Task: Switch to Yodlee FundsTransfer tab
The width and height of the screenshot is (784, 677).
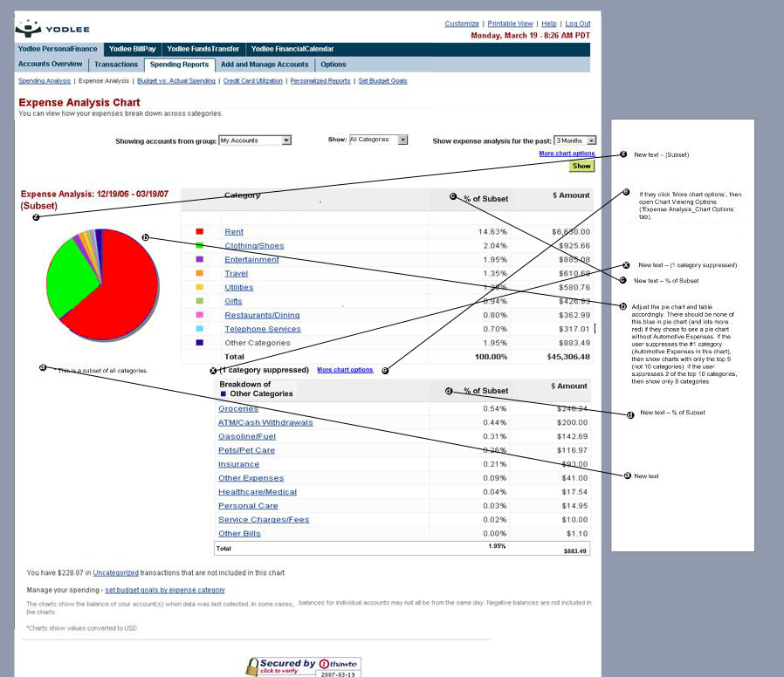Action: pyautogui.click(x=203, y=49)
